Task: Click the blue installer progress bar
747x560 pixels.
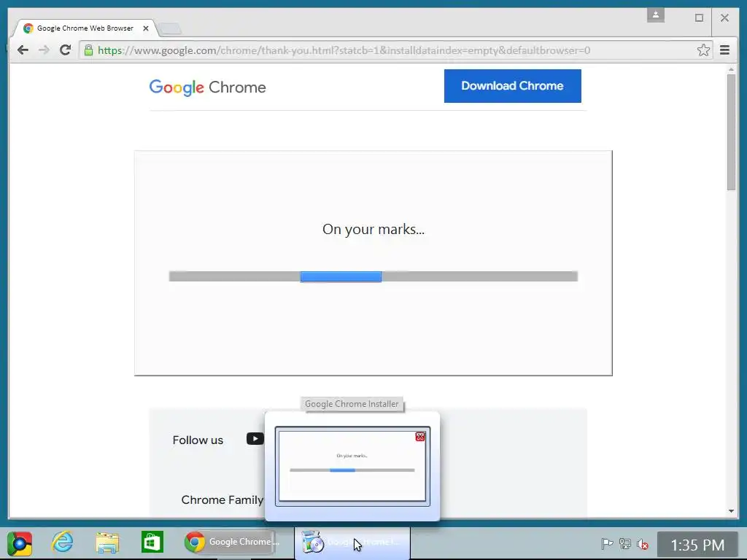Action: 341,276
